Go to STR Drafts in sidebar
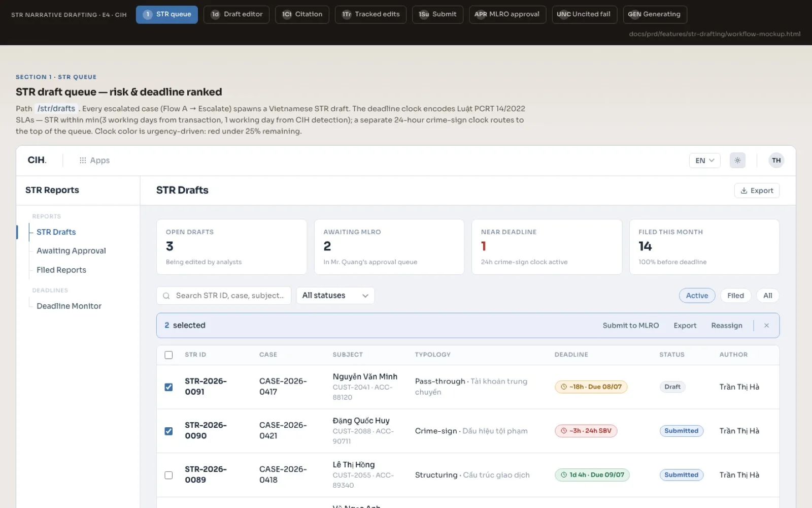This screenshot has width=812, height=508. point(56,232)
